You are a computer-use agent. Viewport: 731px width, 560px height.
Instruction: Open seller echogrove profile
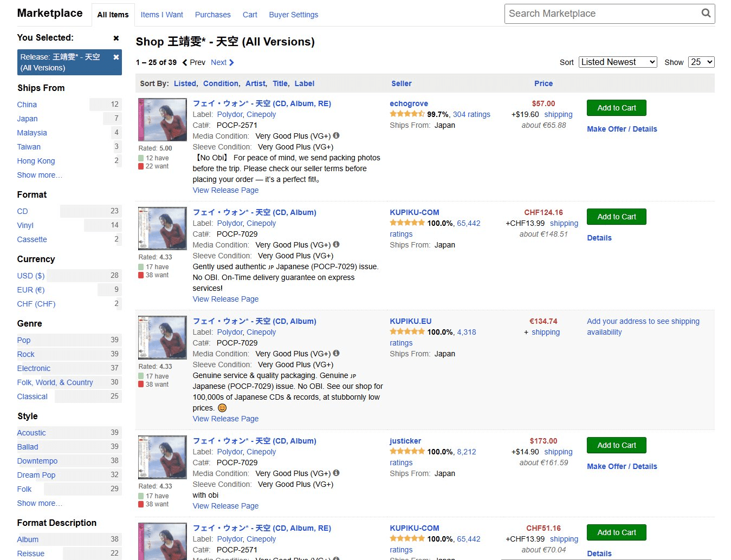pos(409,103)
